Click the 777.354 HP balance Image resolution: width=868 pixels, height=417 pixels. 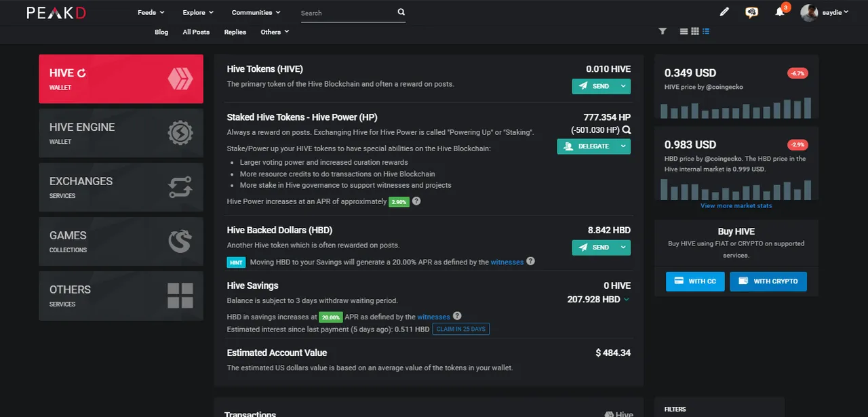(607, 117)
